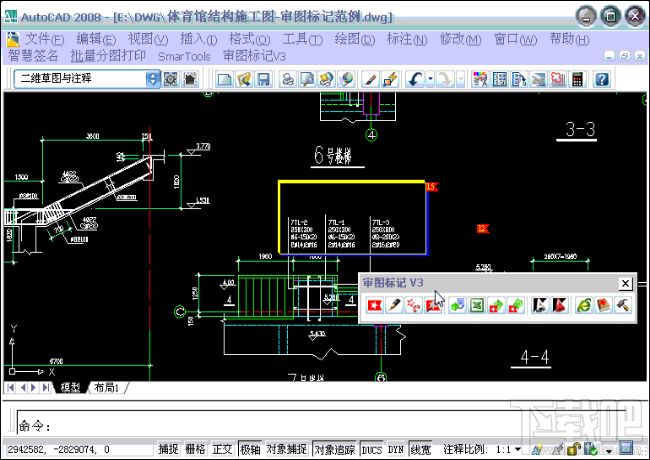Open the DesignCenter icon
This screenshot has height=460, width=650.
[x=500, y=79]
